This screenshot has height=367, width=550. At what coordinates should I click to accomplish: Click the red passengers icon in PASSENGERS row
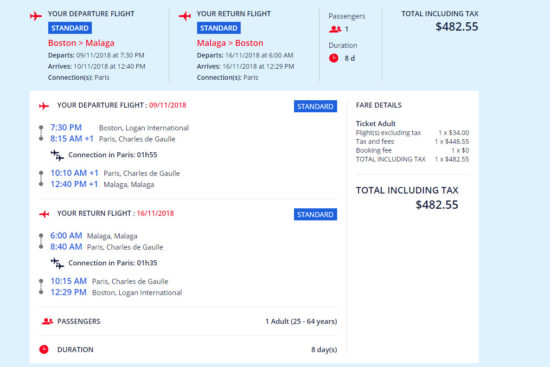pyautogui.click(x=47, y=321)
